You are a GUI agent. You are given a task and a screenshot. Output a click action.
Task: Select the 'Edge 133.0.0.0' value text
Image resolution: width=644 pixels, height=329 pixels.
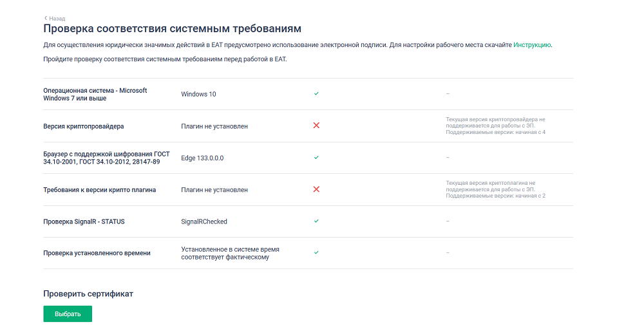tap(202, 158)
